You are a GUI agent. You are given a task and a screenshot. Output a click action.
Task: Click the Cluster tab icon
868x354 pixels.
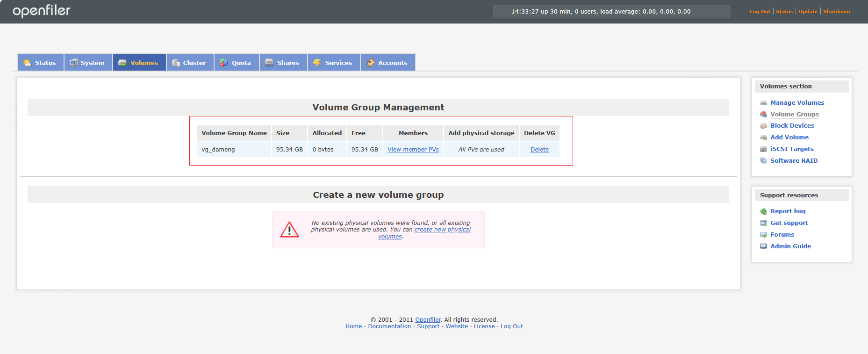[176, 63]
